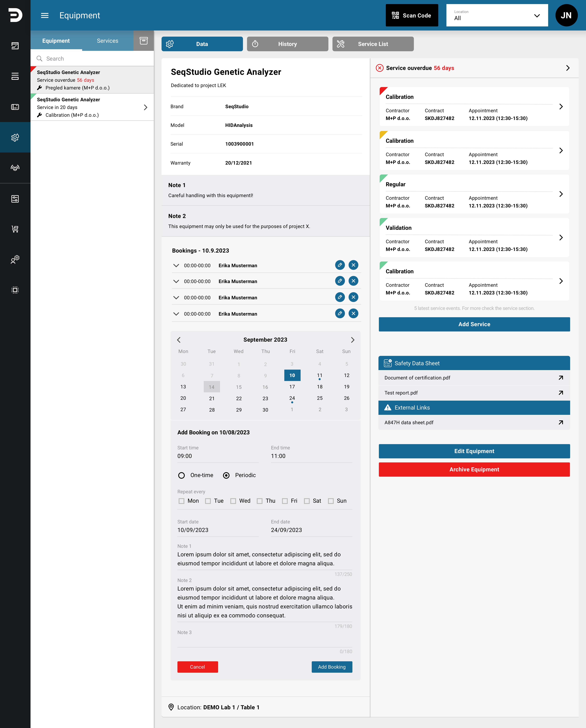Expand the red-flagged Calibration card chevron
This screenshot has height=728, width=586.
pyautogui.click(x=561, y=107)
